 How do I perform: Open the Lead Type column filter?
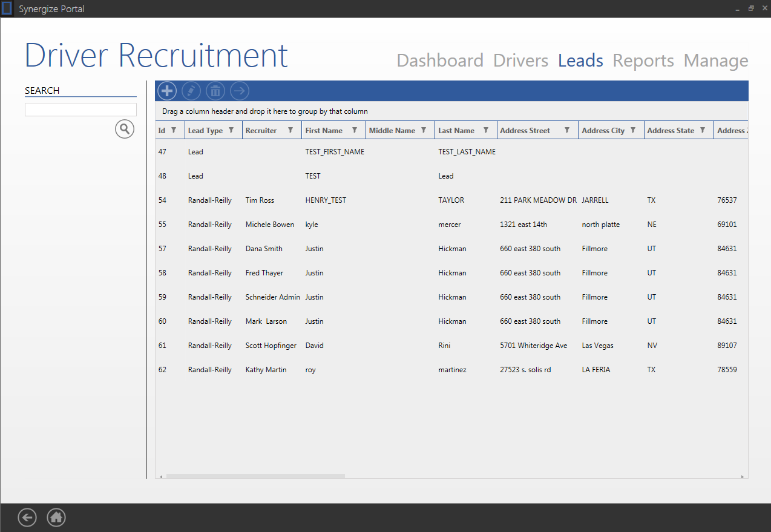pyautogui.click(x=231, y=130)
